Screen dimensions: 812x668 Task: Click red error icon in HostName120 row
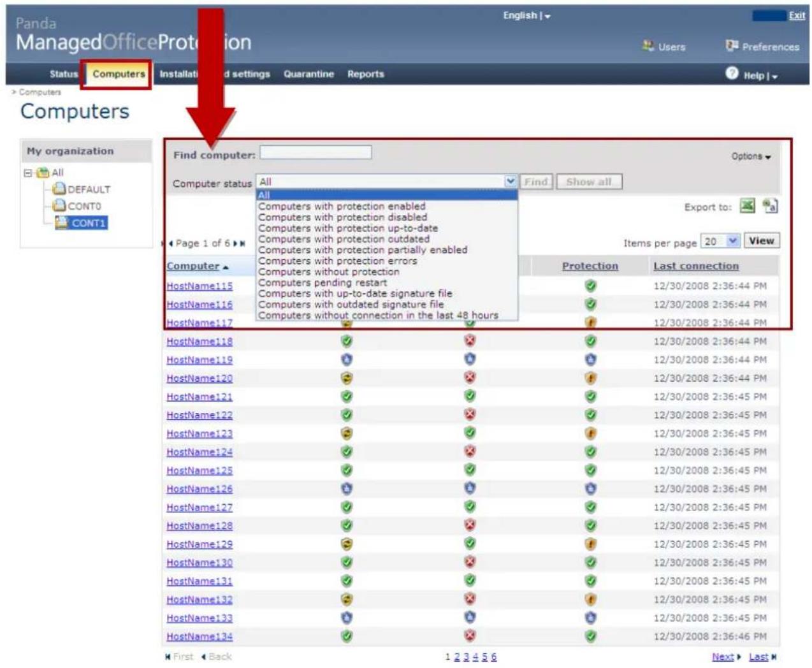click(470, 378)
